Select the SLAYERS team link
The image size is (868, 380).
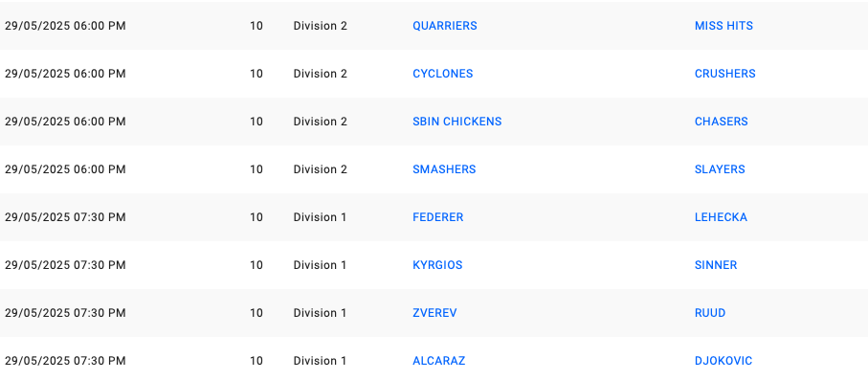pyautogui.click(x=720, y=169)
